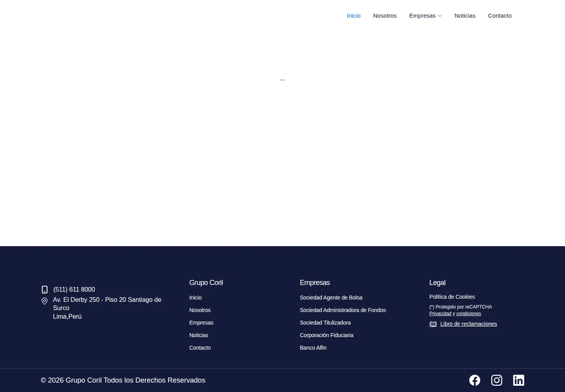This screenshot has height=392, width=565.
Task: Follow the footer Nosotros link
Action: [x=200, y=310]
